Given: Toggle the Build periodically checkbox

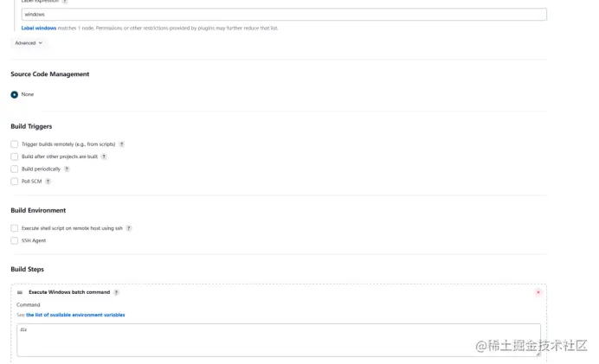Looking at the screenshot, I should [15, 169].
